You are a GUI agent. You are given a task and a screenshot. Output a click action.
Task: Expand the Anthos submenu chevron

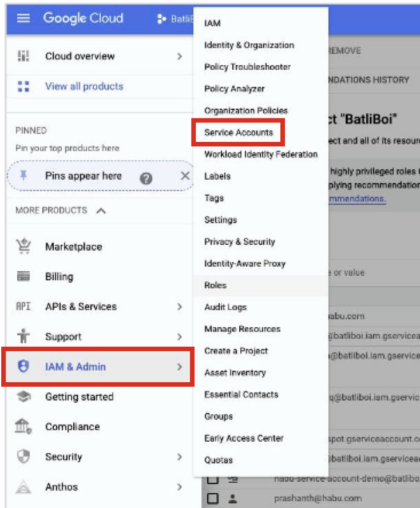179,487
